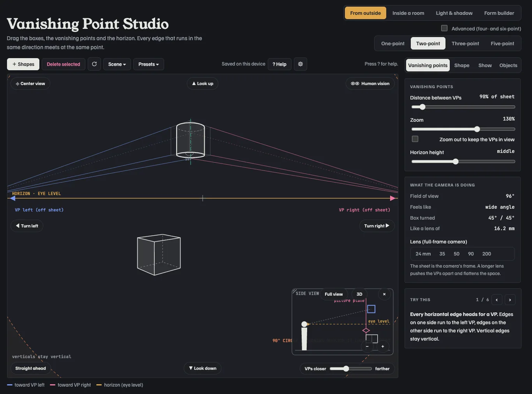Zoom in with Side View plus button

(x=383, y=346)
